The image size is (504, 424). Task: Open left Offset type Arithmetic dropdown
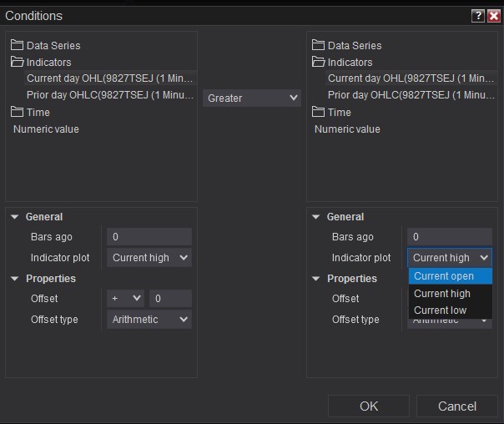click(x=149, y=320)
